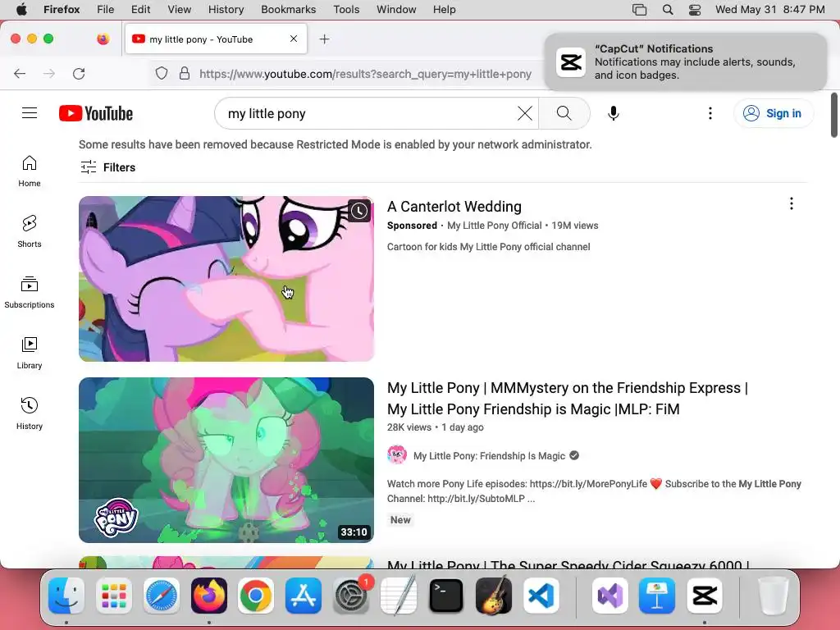840x630 pixels.
Task: Open System Settings from the Dock
Action: [x=351, y=596]
